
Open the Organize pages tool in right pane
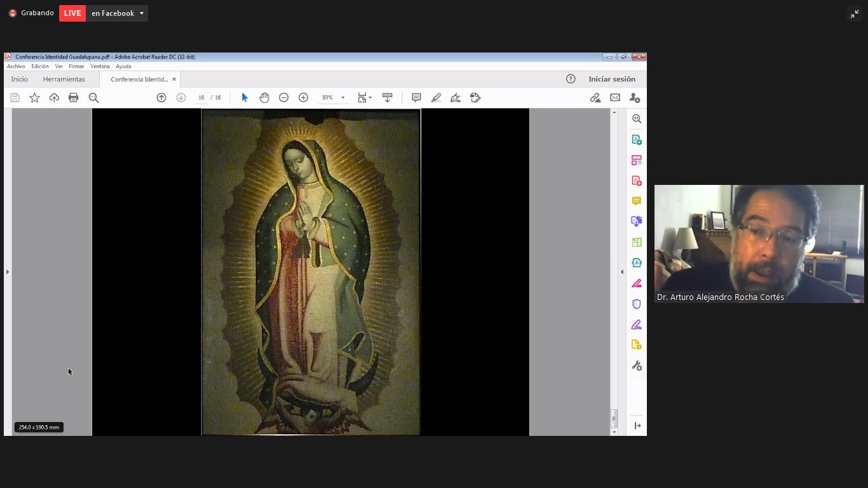pos(637,160)
